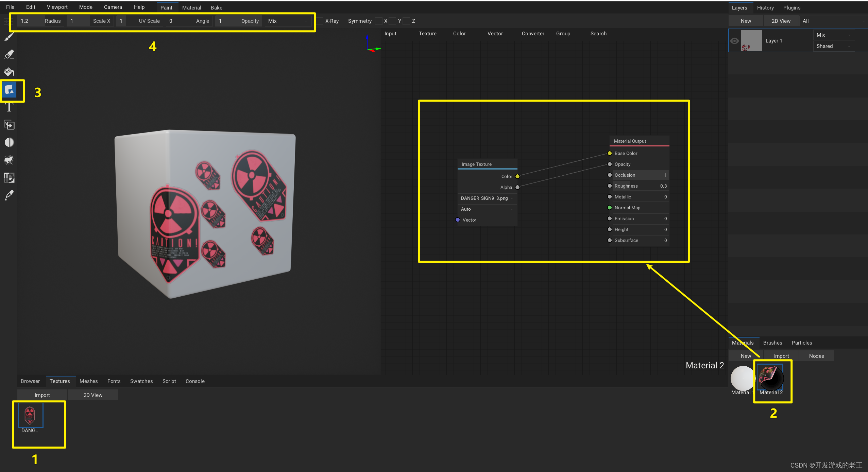Open the brush Mix blending dropdown
The height and width of the screenshot is (472, 868).
point(288,21)
